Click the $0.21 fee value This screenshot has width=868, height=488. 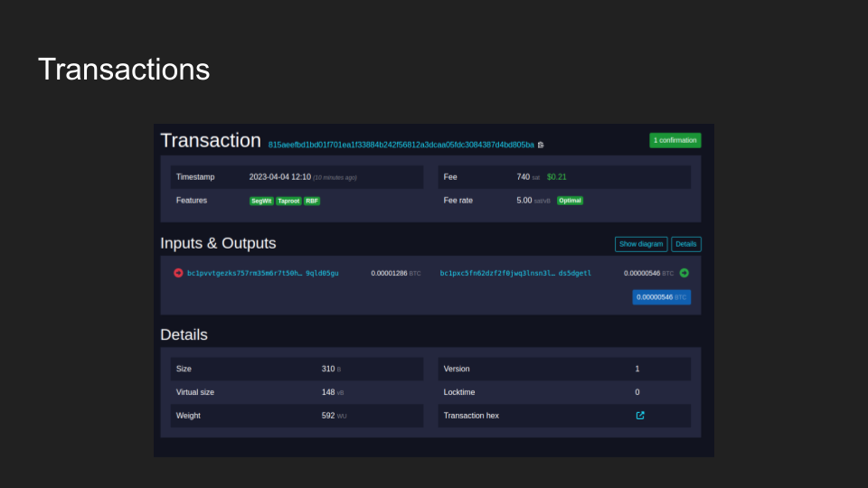(558, 177)
